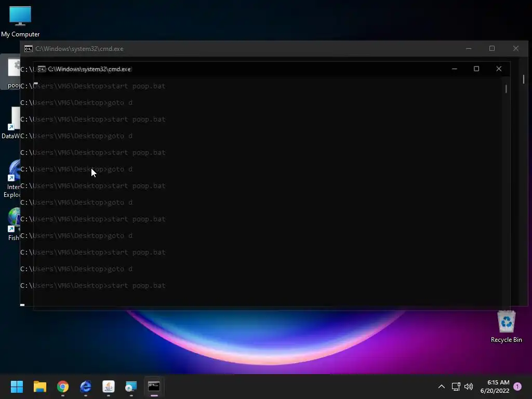Viewport: 532px width, 399px height.
Task: Show hidden system tray icons
Action: [442, 387]
